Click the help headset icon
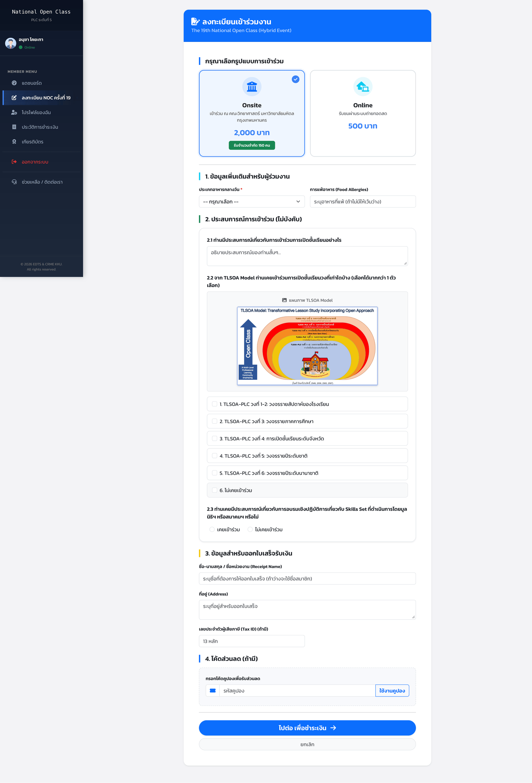This screenshot has width=532, height=783. (14, 182)
